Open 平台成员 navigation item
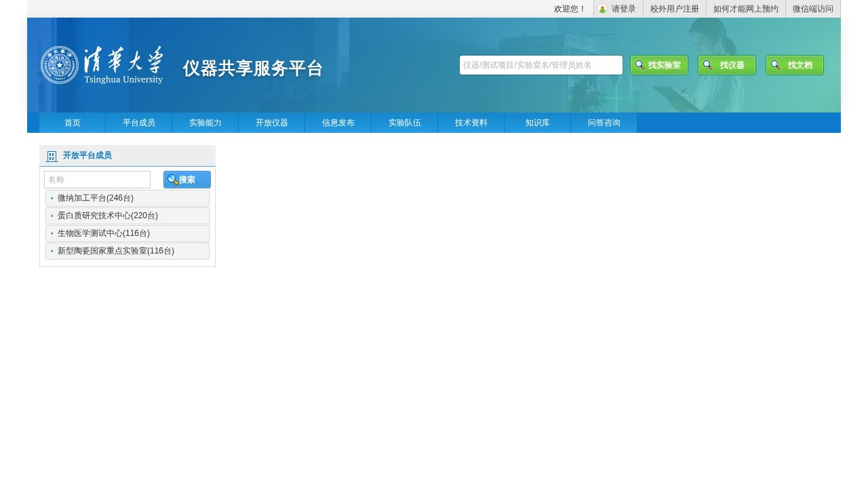The height and width of the screenshot is (488, 868). point(139,123)
